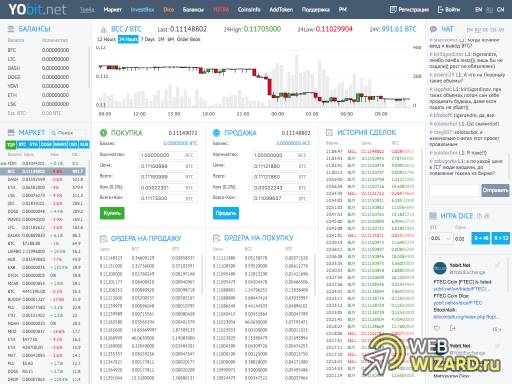Click the Маркет panel icon
512x384 pixels.
(x=11, y=133)
